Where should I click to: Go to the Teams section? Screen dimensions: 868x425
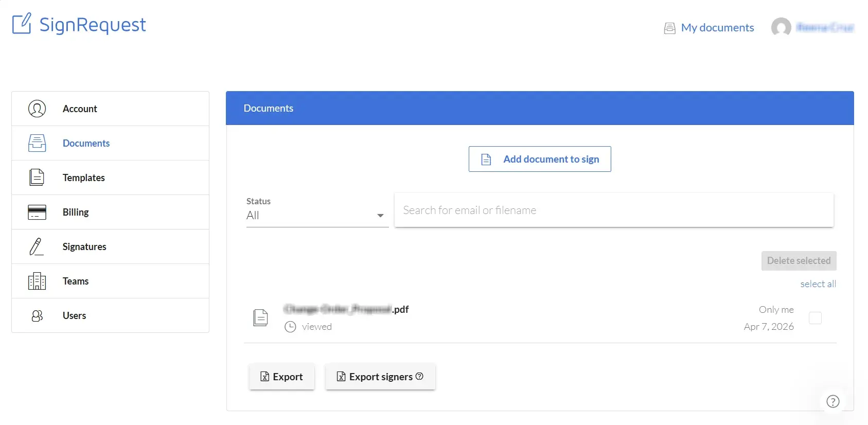point(110,281)
